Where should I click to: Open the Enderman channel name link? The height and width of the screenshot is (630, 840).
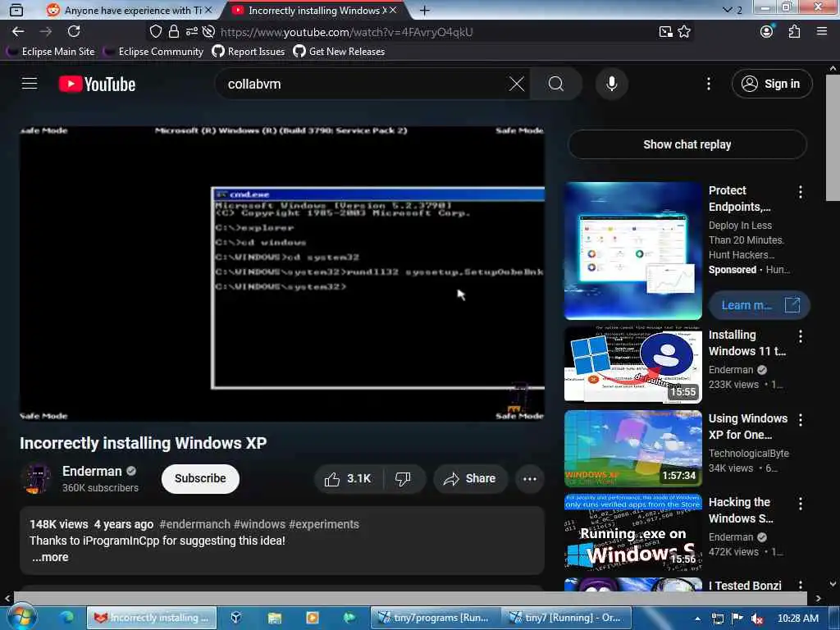point(92,471)
